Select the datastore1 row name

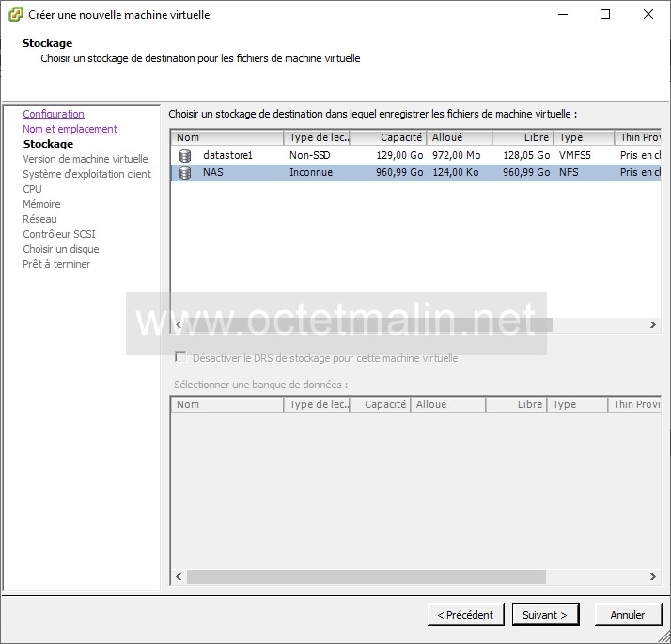point(227,155)
